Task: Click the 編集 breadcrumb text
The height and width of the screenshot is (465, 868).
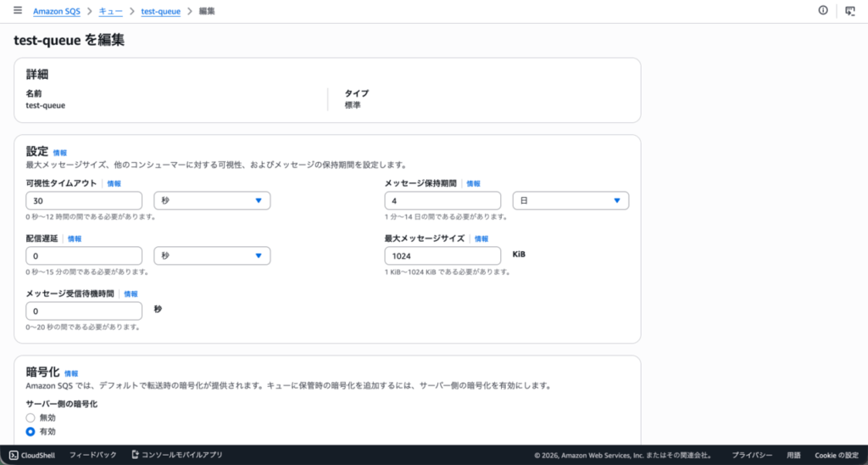Action: pos(207,11)
